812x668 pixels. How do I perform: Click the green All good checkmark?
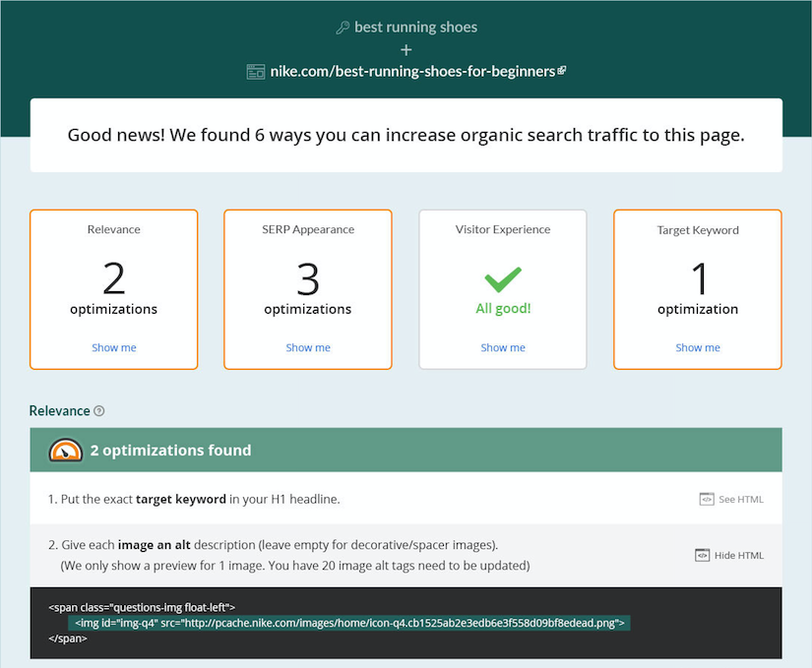(x=503, y=279)
